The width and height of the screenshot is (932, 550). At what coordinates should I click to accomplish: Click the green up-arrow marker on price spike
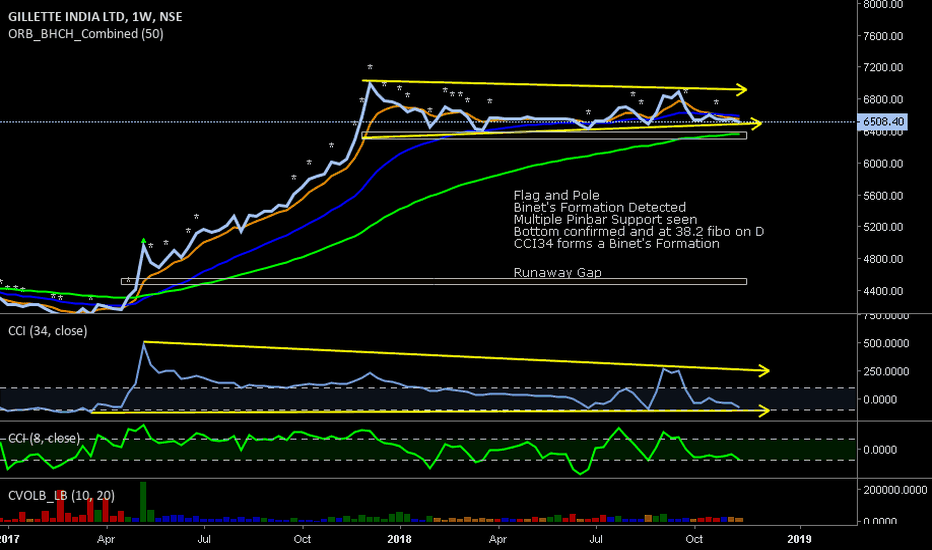(x=143, y=241)
